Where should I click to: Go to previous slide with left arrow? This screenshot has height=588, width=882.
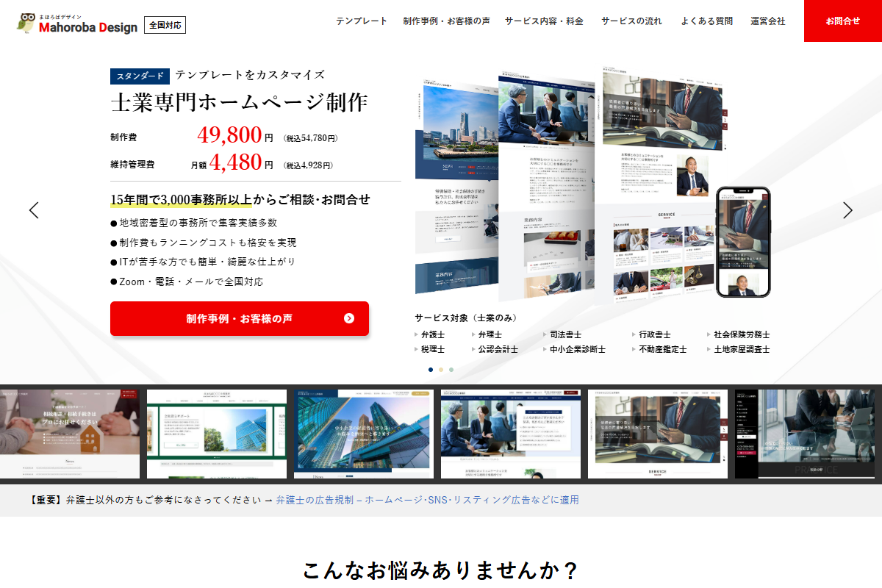coord(34,210)
